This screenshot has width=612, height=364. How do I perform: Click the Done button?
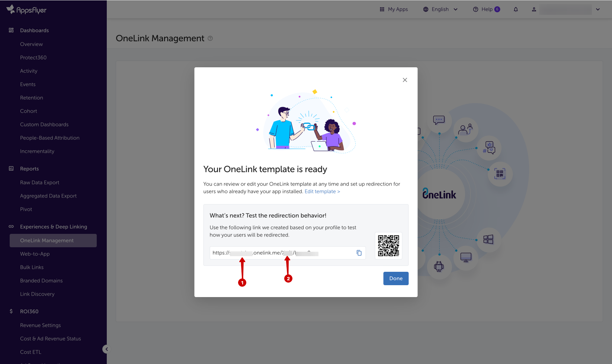[x=396, y=278]
